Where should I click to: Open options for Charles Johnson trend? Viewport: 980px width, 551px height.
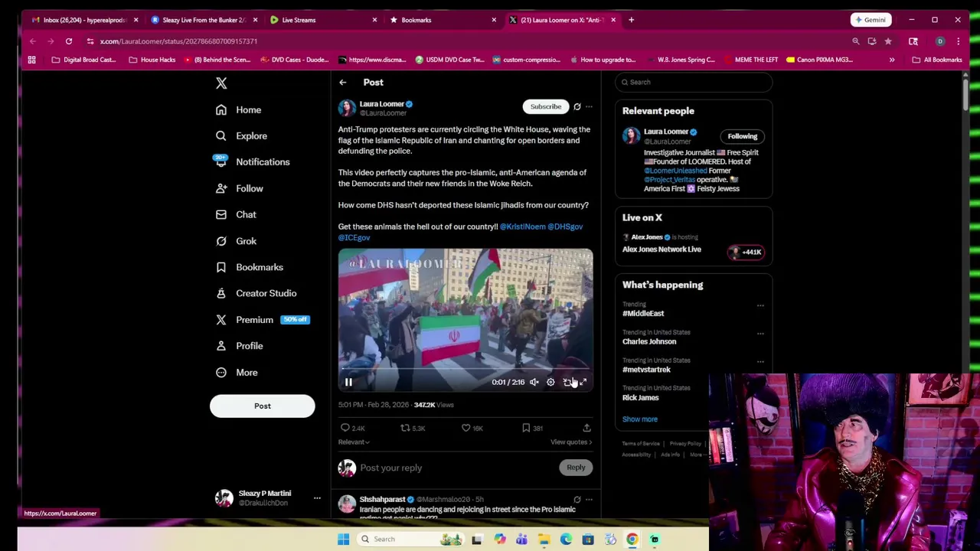[x=760, y=334]
